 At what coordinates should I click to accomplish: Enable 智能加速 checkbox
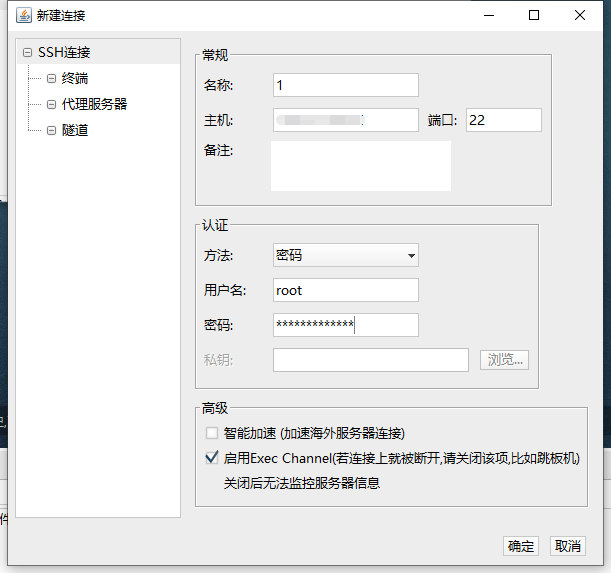(212, 433)
